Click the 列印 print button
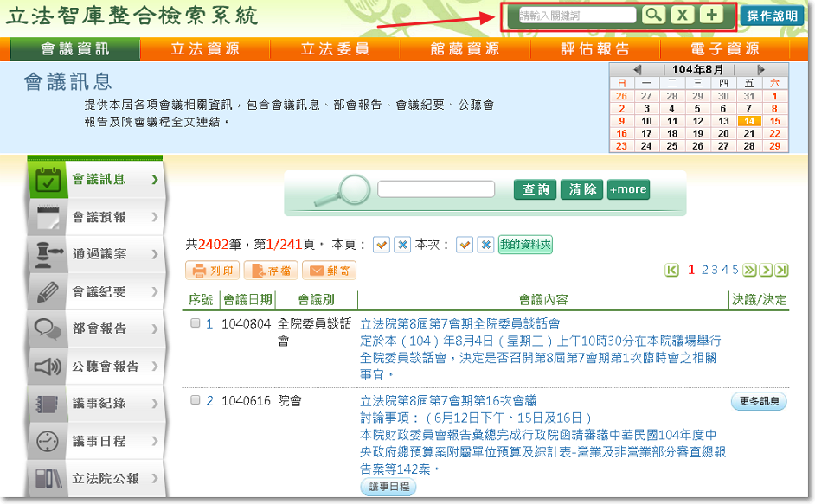This screenshot has width=815, height=504. [212, 271]
